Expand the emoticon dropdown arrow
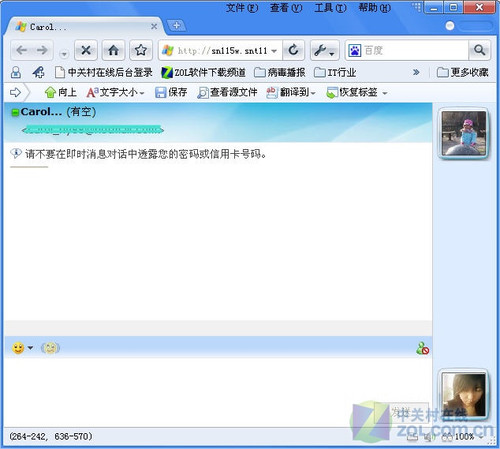Image resolution: width=500 pixels, height=449 pixels. pyautogui.click(x=30, y=348)
